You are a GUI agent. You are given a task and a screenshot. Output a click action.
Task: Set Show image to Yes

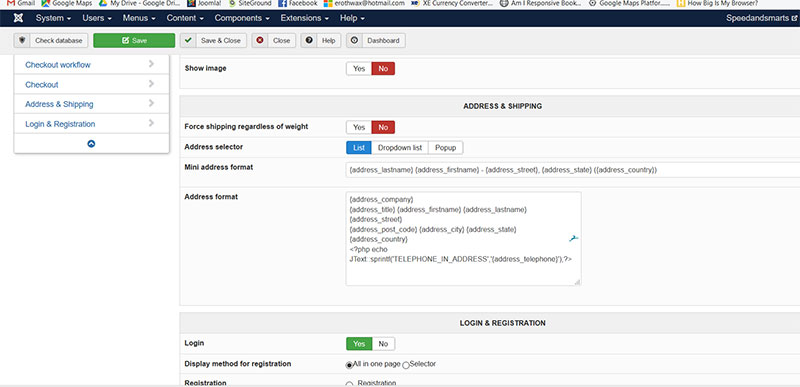pyautogui.click(x=359, y=69)
